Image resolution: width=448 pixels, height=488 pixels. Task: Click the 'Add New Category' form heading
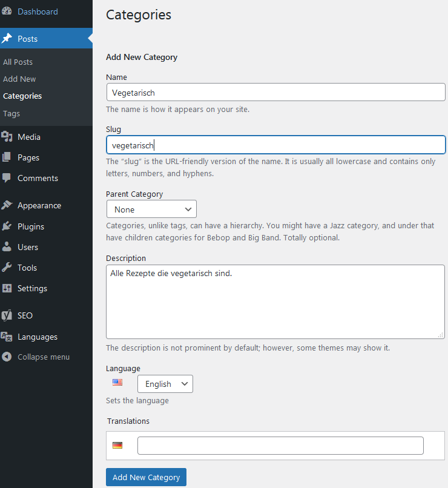tap(142, 58)
